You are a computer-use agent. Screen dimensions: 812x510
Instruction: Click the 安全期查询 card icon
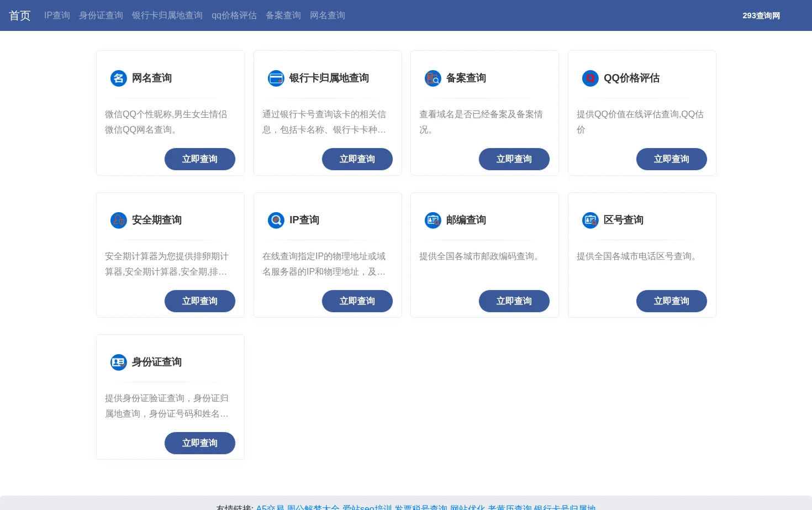[119, 220]
